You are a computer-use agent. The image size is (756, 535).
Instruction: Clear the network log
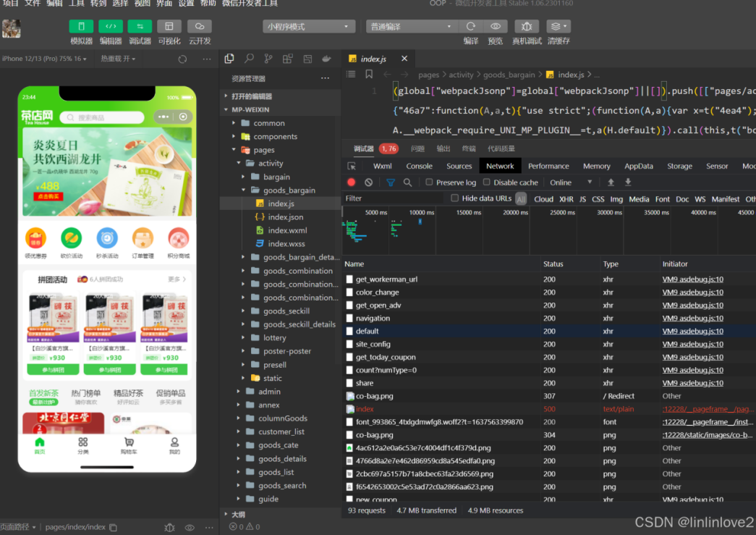(369, 182)
